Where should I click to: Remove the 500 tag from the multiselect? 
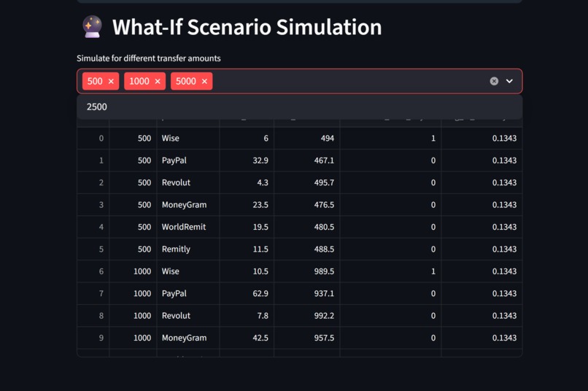coord(111,82)
